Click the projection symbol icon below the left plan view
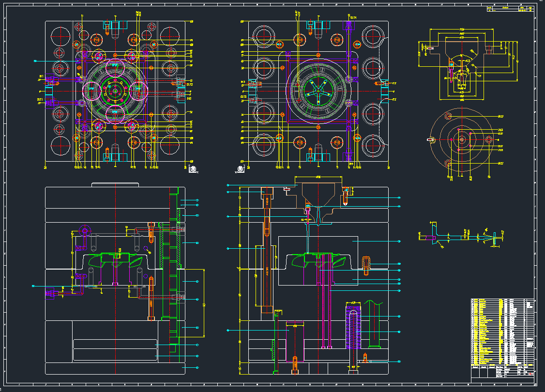This screenshot has height=392, width=545. point(193,169)
